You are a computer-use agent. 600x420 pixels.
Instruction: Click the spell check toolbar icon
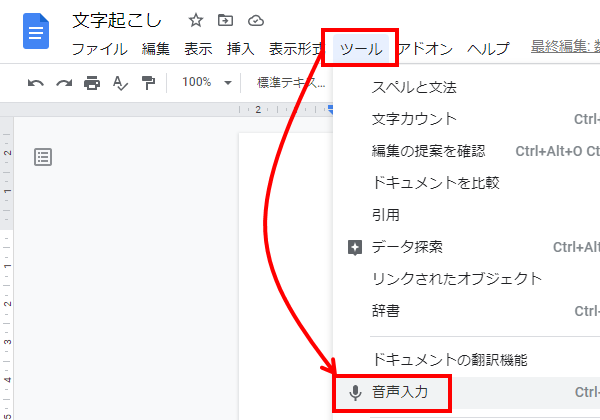pyautogui.click(x=120, y=82)
